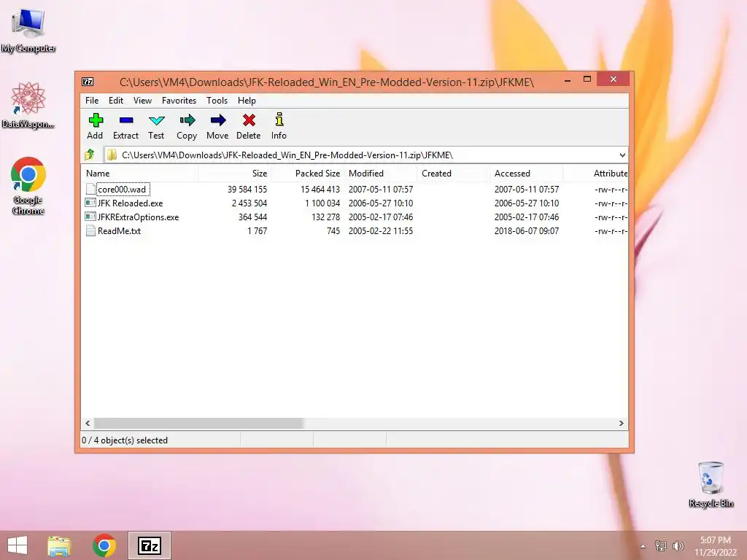This screenshot has height=560, width=747.
Task: Select the core000.wad file name
Action: [x=122, y=189]
